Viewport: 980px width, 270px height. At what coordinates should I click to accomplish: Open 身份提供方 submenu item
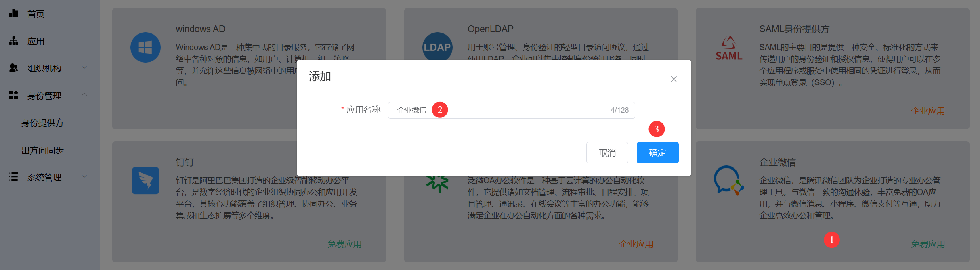(x=42, y=123)
